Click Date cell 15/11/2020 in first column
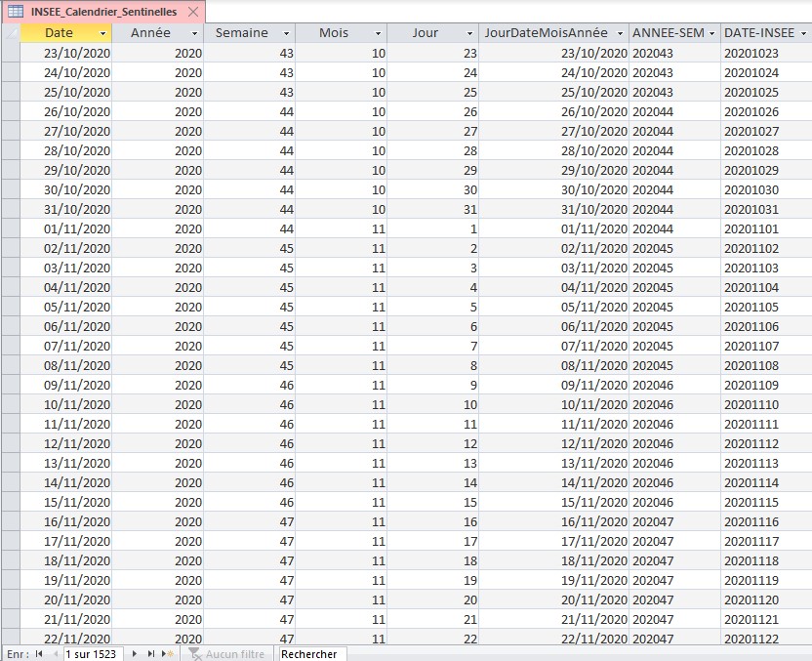The image size is (812, 661). (65, 502)
